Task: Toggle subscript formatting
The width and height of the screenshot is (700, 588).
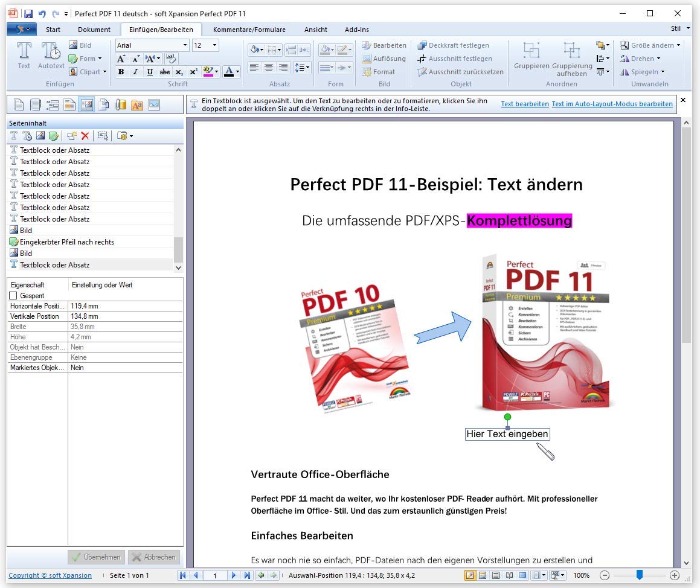Action: [x=179, y=72]
